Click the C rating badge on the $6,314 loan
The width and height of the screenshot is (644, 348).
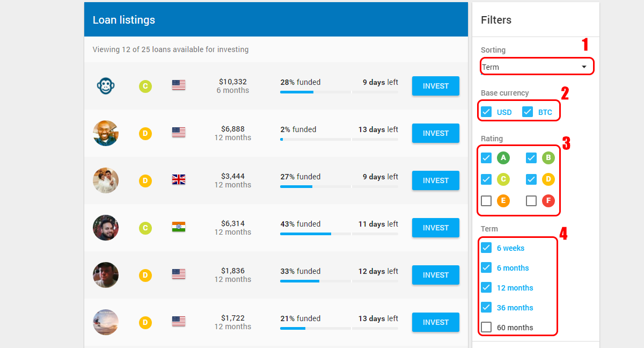[145, 228]
